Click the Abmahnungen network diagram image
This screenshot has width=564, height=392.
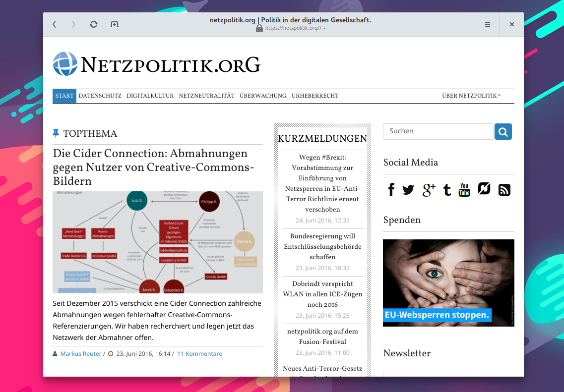(x=158, y=242)
